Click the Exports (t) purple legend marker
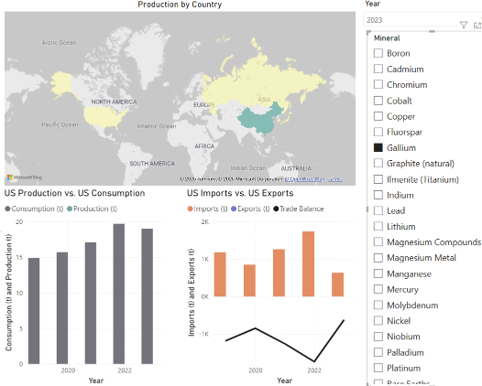This screenshot has height=386, width=482. click(234, 209)
